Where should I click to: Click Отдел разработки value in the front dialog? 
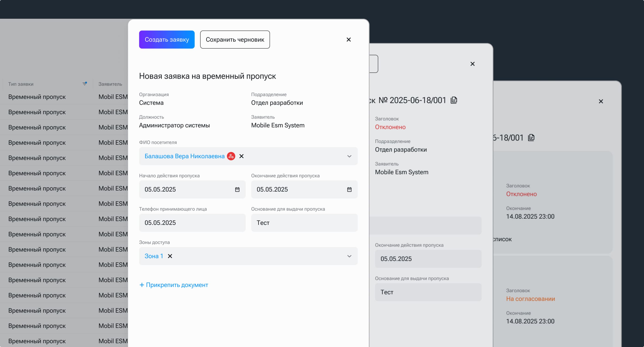[x=277, y=103]
